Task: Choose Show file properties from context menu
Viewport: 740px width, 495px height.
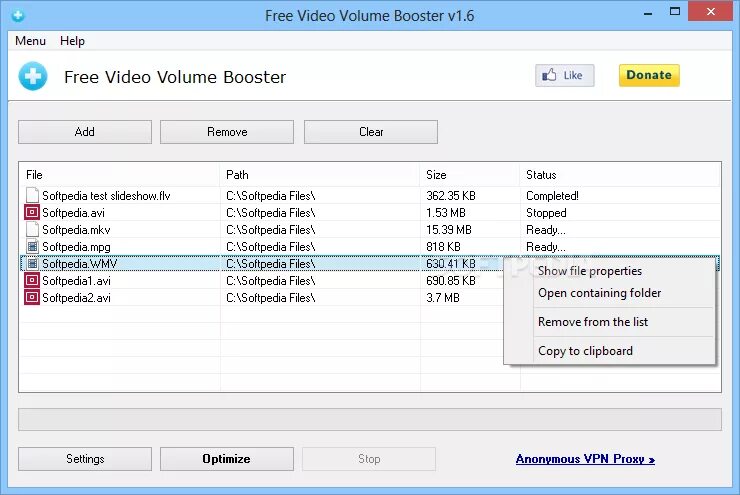Action: point(590,271)
